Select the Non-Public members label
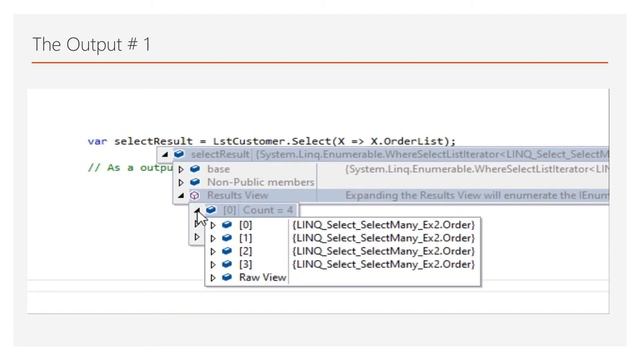This screenshot has width=640, height=360. 261,182
